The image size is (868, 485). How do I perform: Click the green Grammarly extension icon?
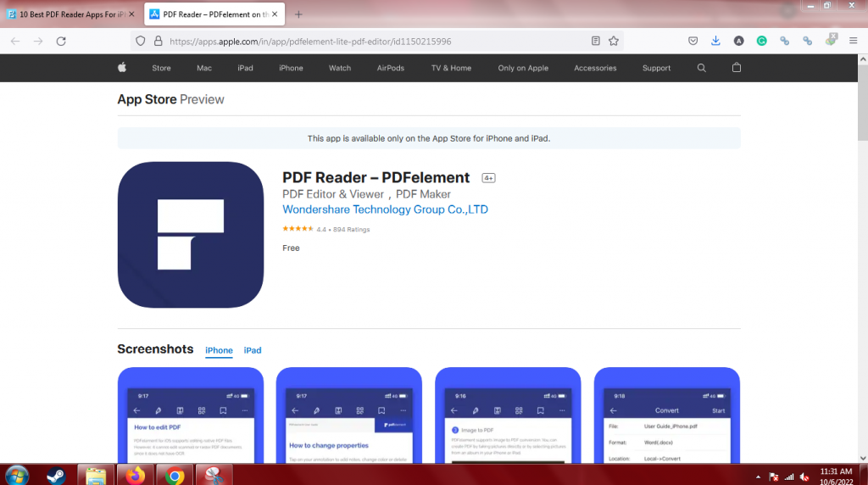[x=762, y=41]
